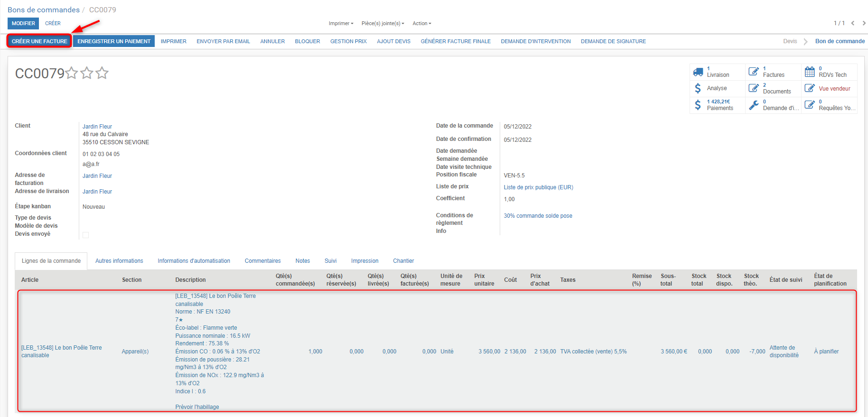Switch to the Commentaires tab
The width and height of the screenshot is (868, 417).
pyautogui.click(x=262, y=261)
